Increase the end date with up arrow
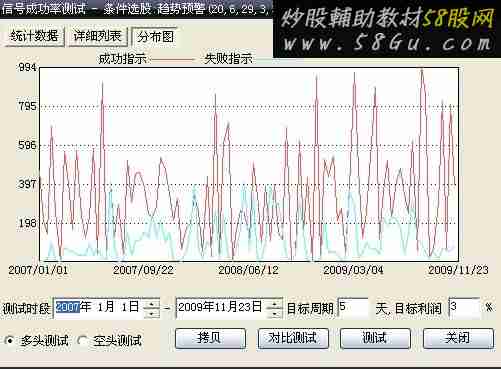The image size is (501, 369). tap(275, 303)
